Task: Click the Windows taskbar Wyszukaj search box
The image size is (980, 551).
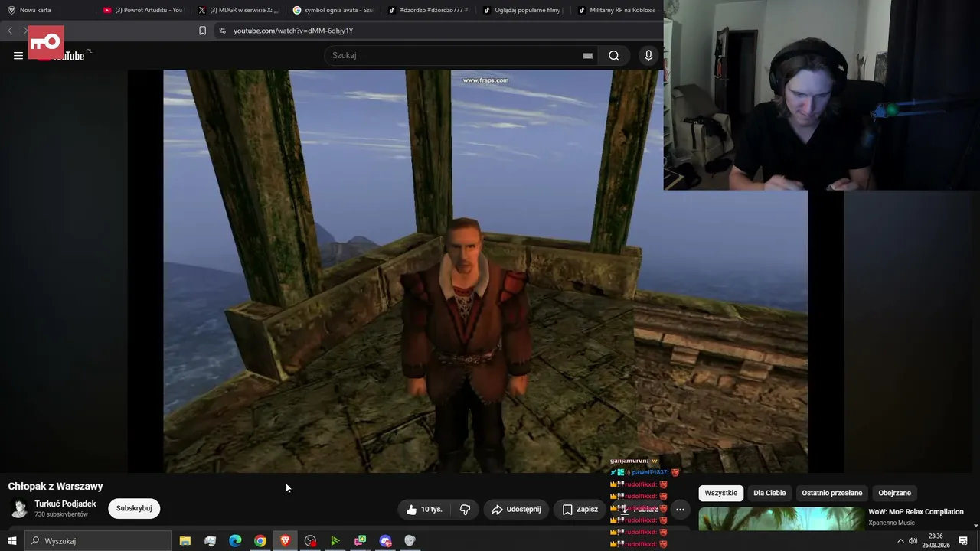Action: [x=98, y=541]
